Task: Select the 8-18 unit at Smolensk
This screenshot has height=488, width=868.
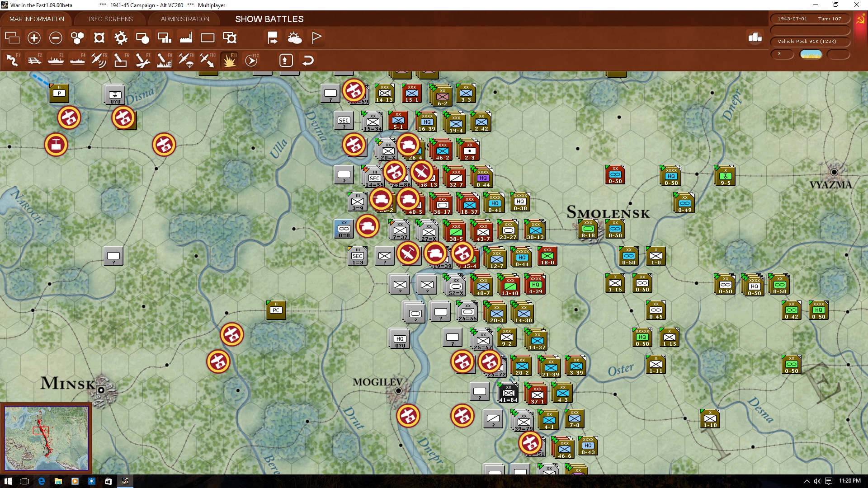Action: (x=588, y=229)
